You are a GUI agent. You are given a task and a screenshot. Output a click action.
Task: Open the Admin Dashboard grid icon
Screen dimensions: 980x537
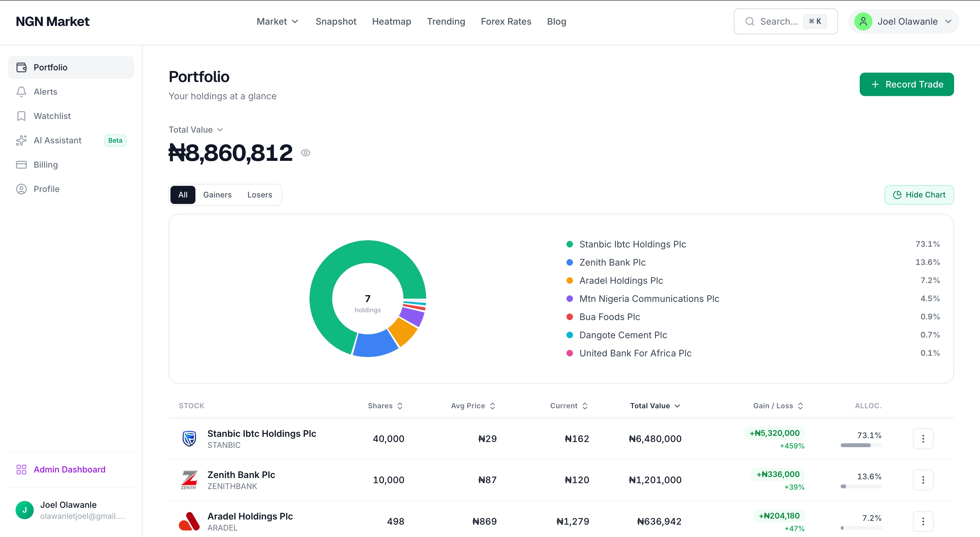[x=21, y=469]
